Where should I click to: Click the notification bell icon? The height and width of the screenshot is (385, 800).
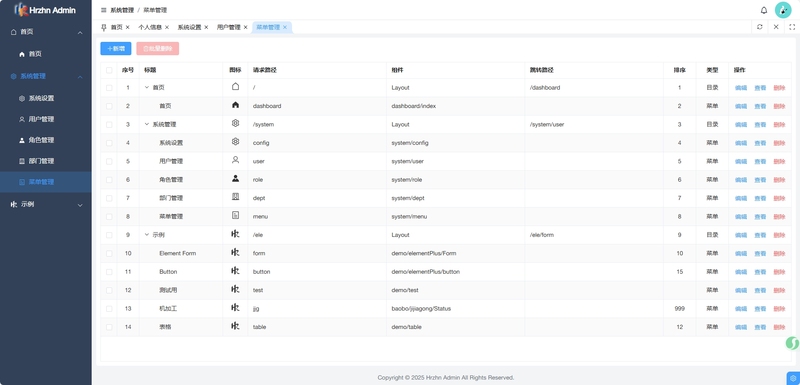point(764,10)
